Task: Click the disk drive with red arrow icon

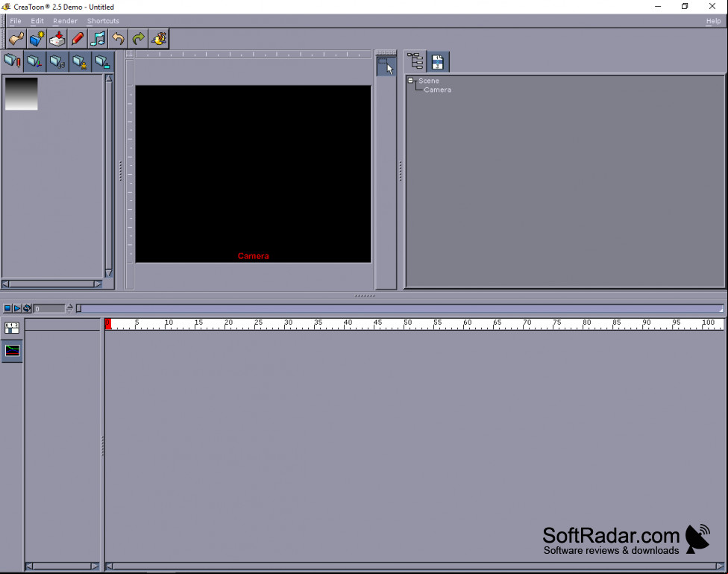Action: pyautogui.click(x=57, y=39)
